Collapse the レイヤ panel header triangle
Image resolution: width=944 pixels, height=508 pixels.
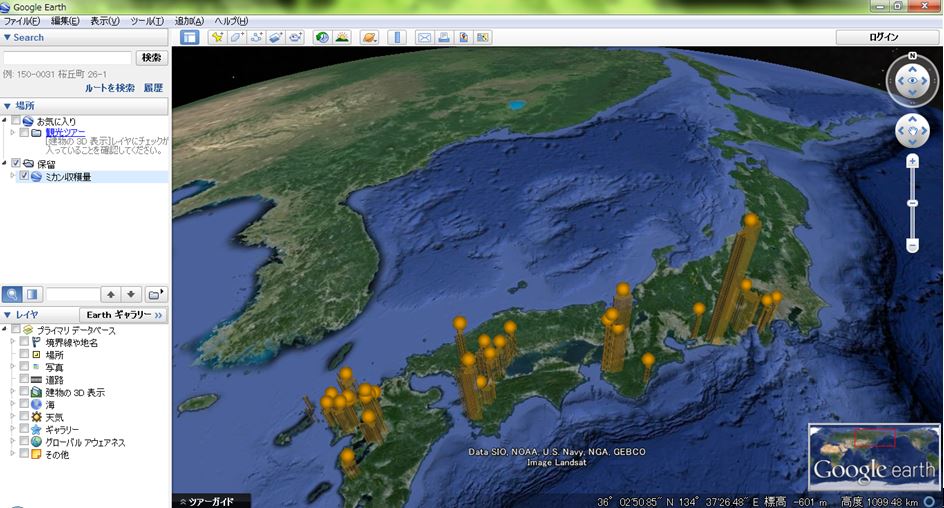7,315
